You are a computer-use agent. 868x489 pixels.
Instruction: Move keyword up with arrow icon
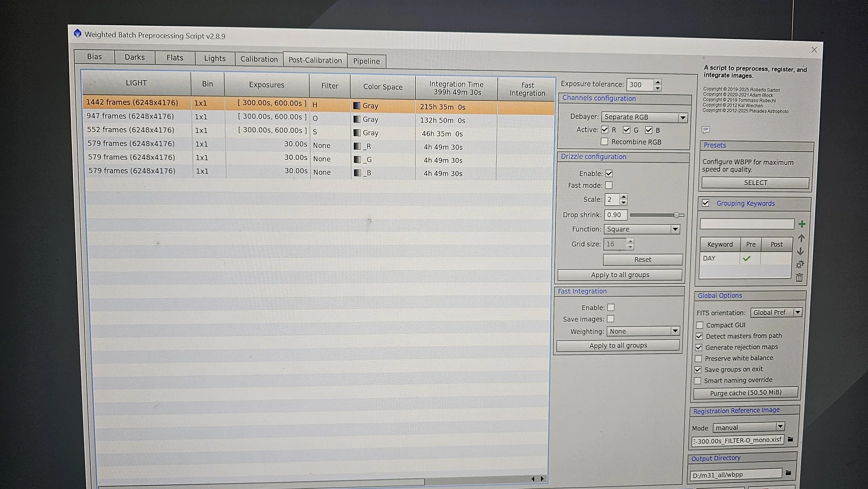coord(801,238)
